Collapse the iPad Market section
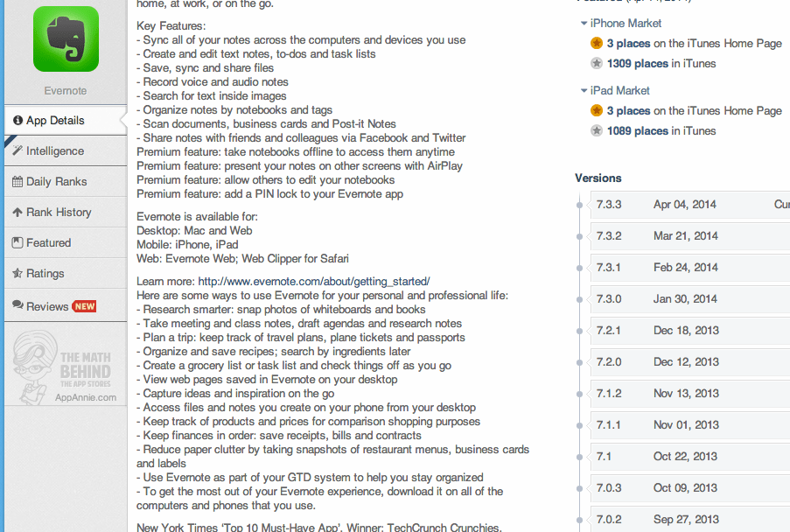The width and height of the screenshot is (790, 532). (584, 90)
